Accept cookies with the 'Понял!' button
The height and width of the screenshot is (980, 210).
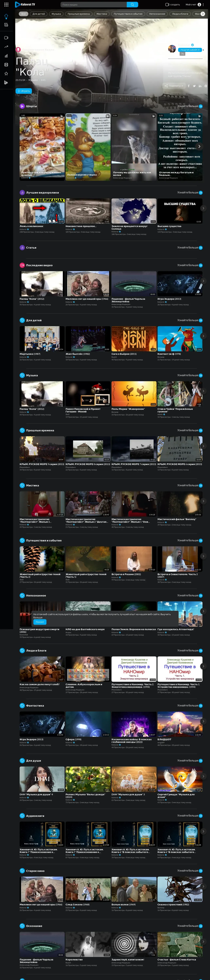40,622
